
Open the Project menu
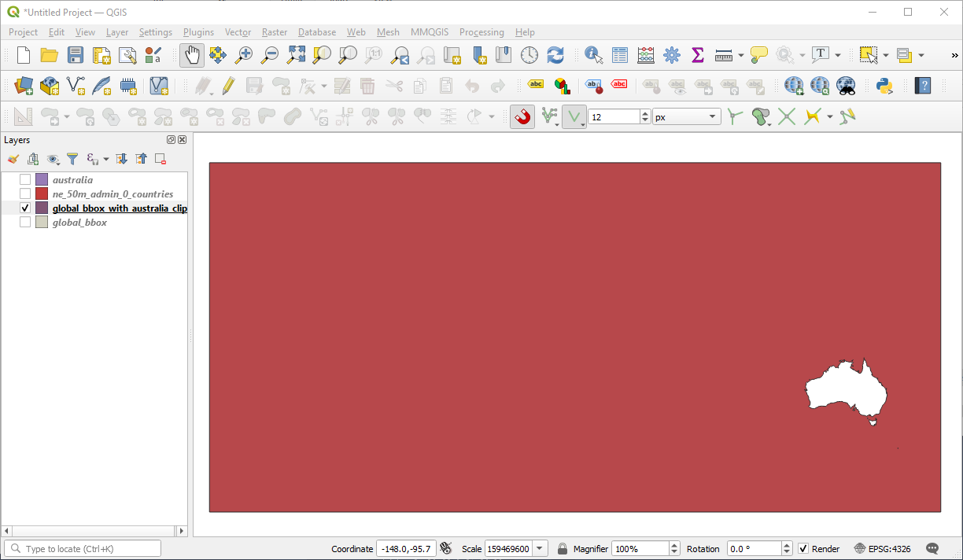coord(23,32)
